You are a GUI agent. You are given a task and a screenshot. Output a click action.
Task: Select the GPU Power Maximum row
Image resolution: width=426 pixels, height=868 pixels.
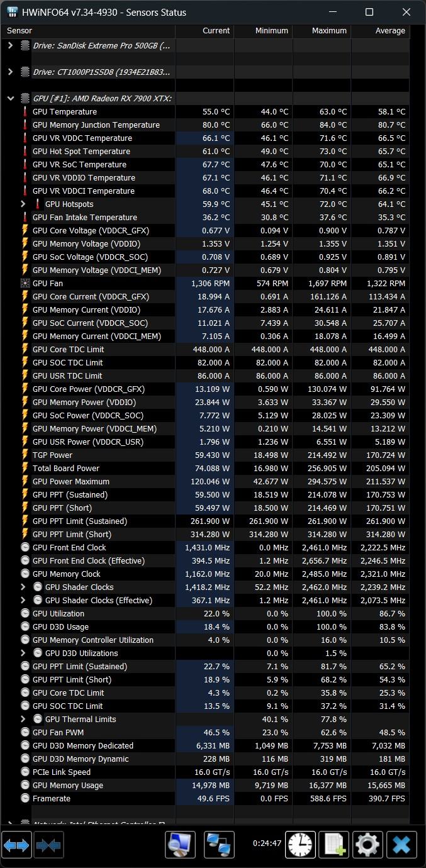205,481
